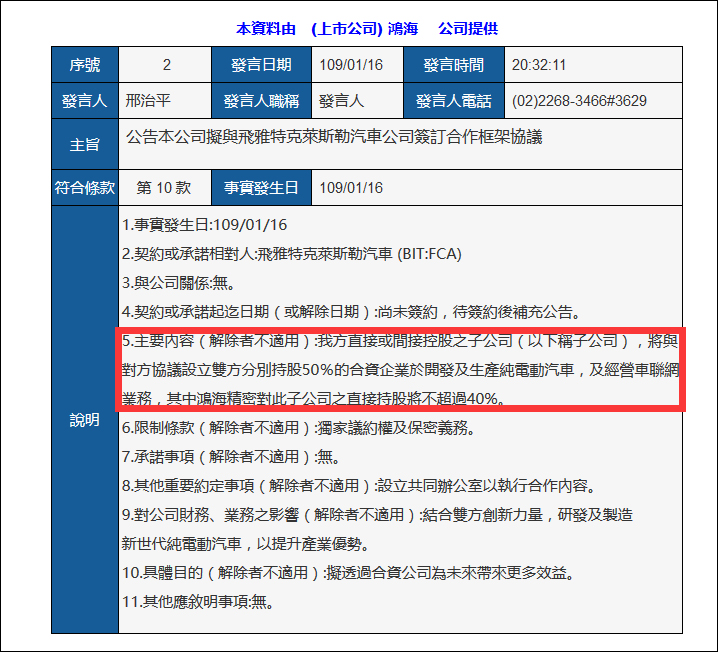
Task: Click the header text '本資料由 (上市公司) 鴻海 公司提供'
Action: (367, 29)
